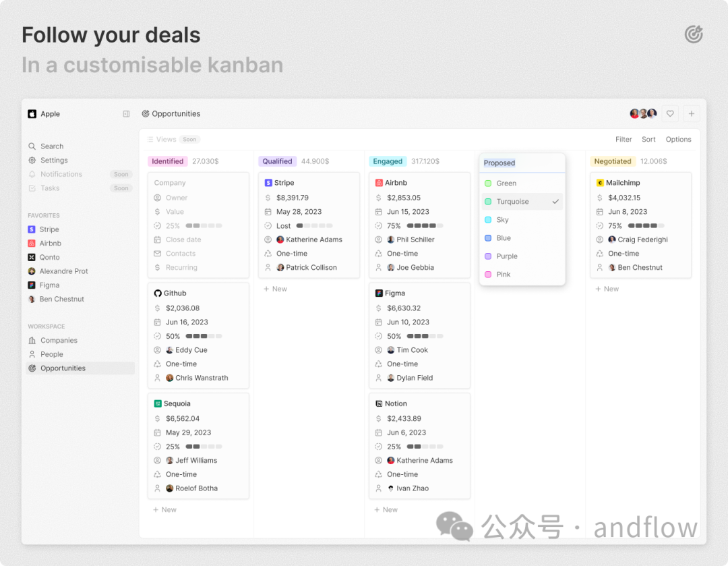Click the heart favorite icon

click(670, 114)
